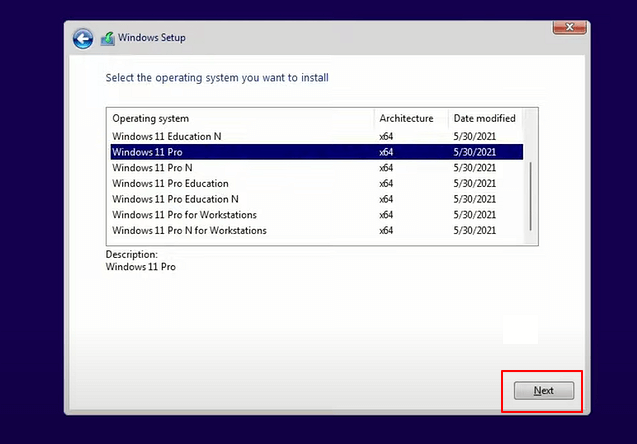Click the Date modified column header
The image size is (637, 444).
(x=485, y=119)
